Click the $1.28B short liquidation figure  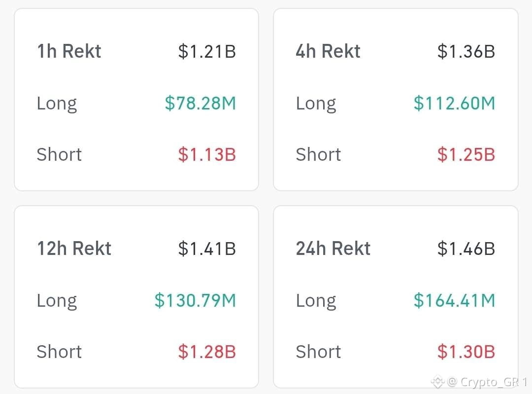point(207,352)
